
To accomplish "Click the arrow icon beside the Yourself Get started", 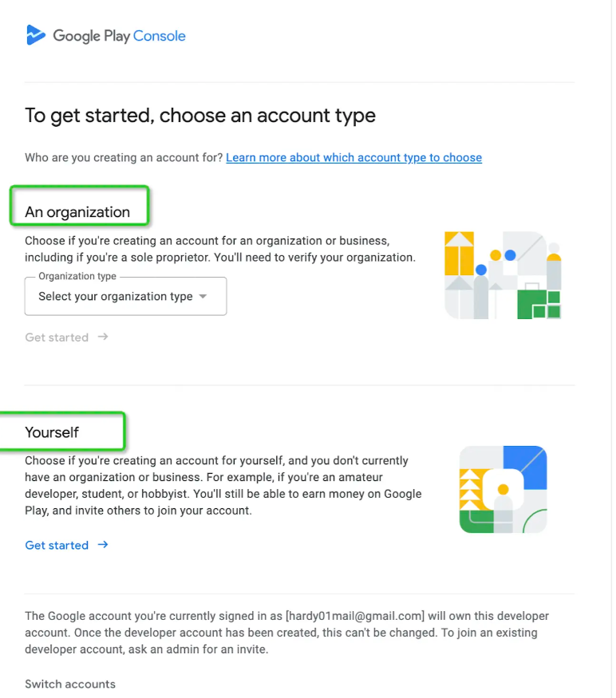I will 103,545.
